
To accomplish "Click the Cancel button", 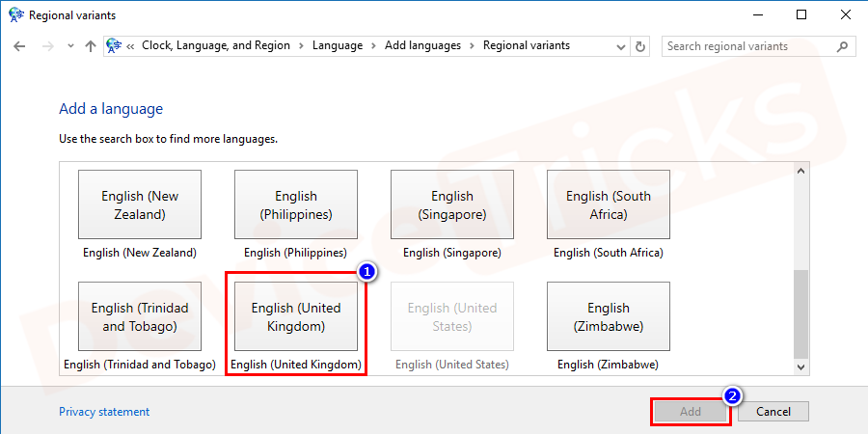I will (x=773, y=411).
